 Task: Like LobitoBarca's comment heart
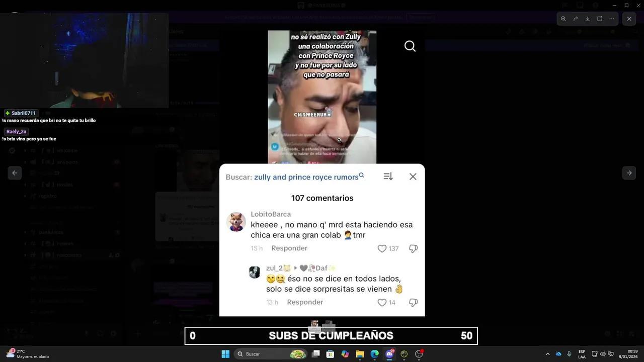point(382,248)
